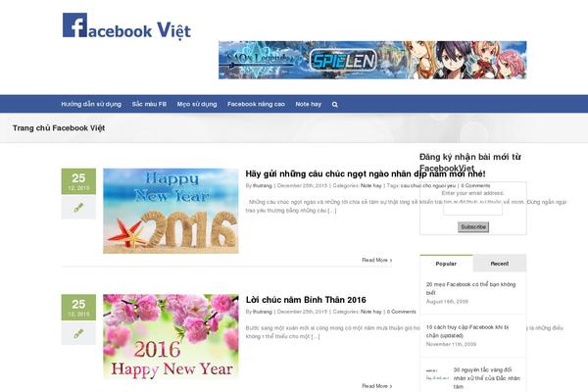This screenshot has width=588, height=392.
Task: Click the Facebook Việt logo
Action: (x=126, y=25)
